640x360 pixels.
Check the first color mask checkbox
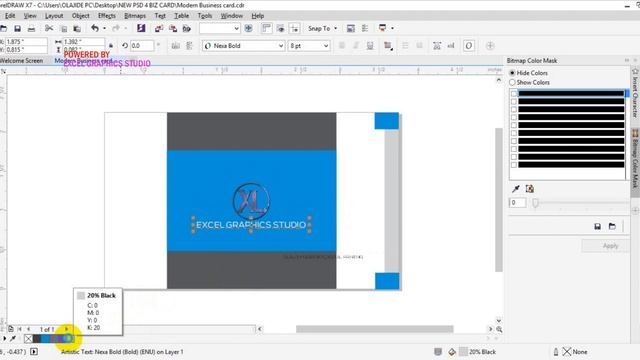[514, 93]
